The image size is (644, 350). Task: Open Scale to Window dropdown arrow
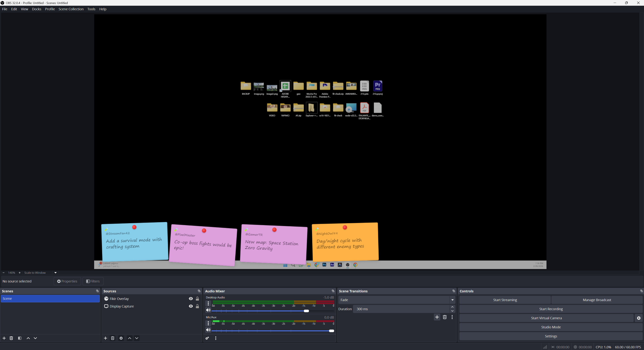[56, 273]
